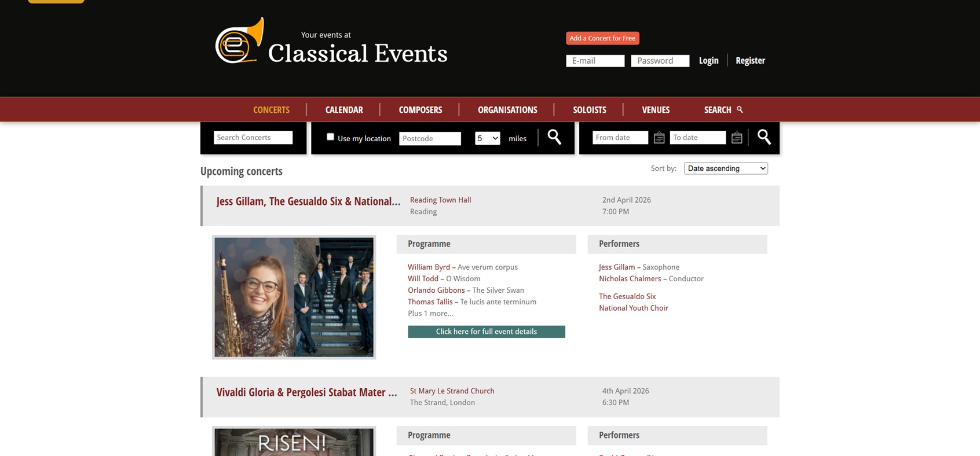
Task: Open the COMPOSERS navigation menu
Action: [420, 109]
